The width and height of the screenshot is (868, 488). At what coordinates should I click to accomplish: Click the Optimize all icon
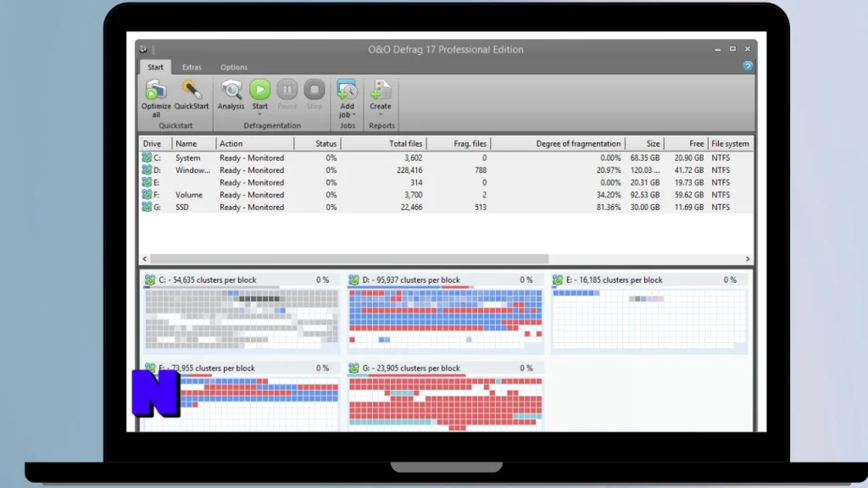tap(156, 90)
